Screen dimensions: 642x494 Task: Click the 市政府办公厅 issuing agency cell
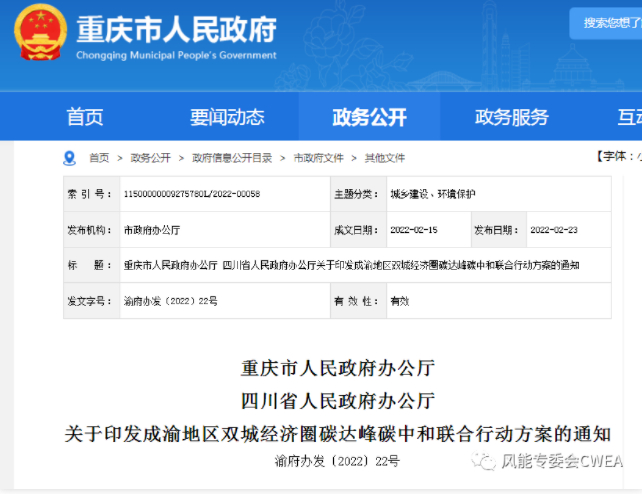tap(152, 230)
